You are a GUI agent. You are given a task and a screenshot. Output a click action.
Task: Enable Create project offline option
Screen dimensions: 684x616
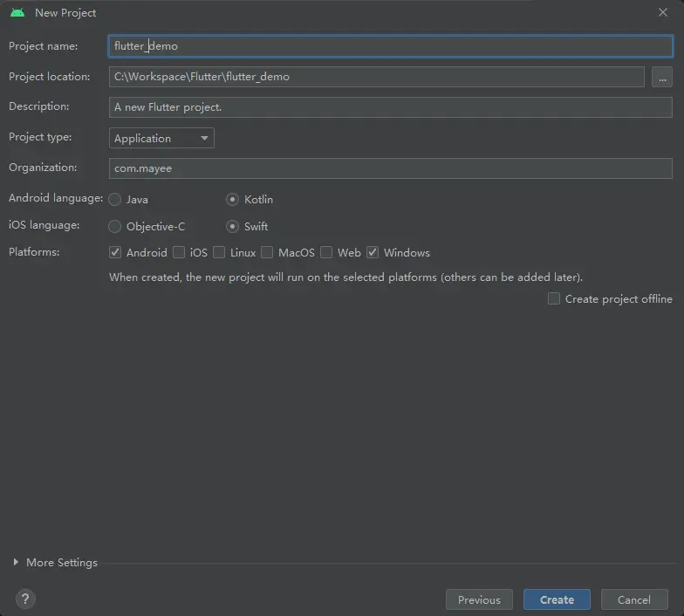(x=554, y=299)
